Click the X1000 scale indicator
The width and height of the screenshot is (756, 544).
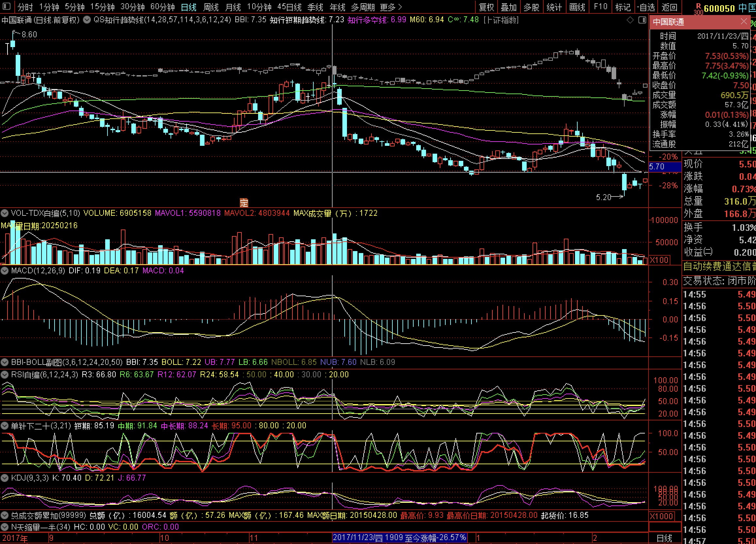tap(661, 516)
